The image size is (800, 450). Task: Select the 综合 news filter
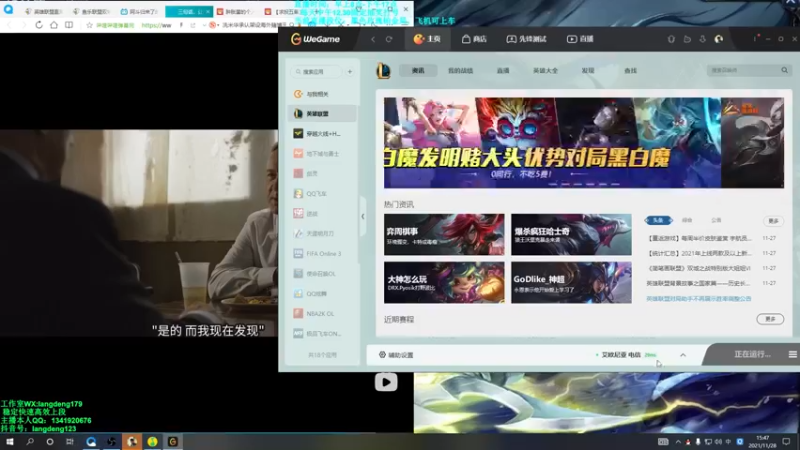pos(687,220)
